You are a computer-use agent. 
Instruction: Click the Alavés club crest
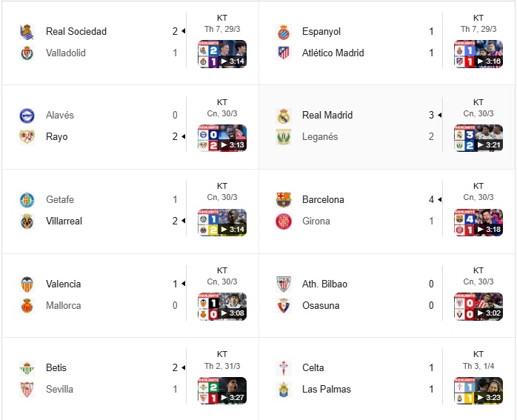coord(27,116)
